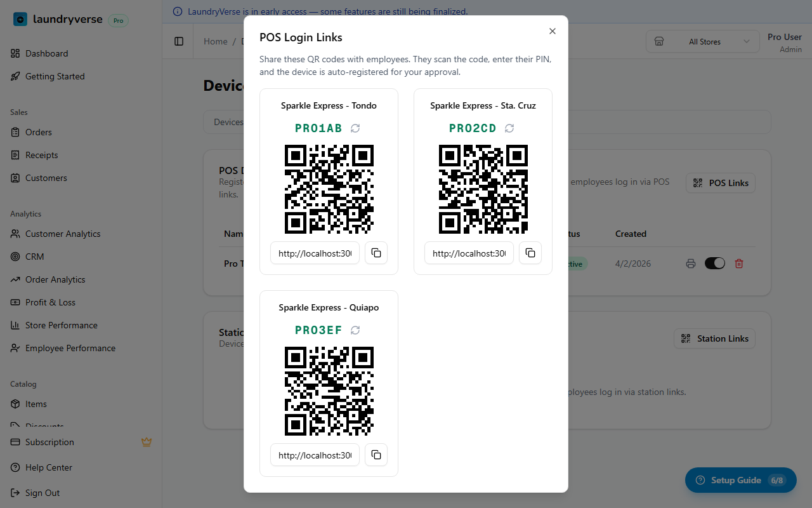812x508 pixels.
Task: Open the All Stores dropdown
Action: tap(703, 42)
